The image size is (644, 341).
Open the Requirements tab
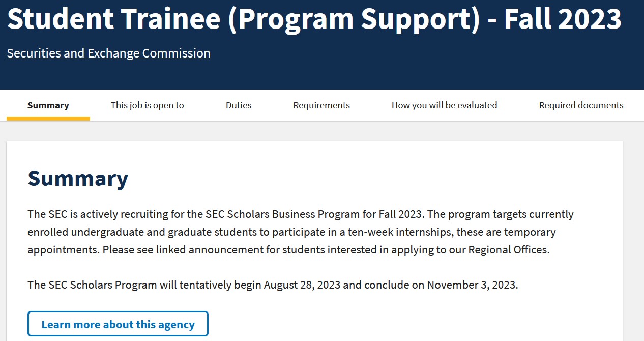(321, 105)
